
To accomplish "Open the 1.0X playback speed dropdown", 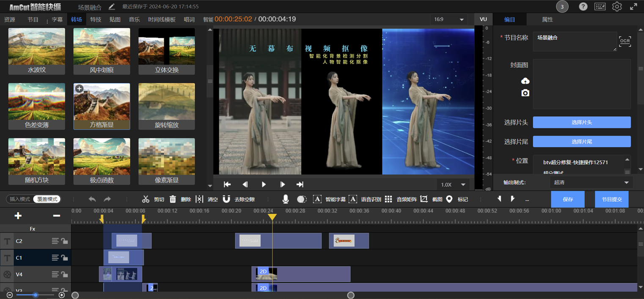I will coord(453,185).
